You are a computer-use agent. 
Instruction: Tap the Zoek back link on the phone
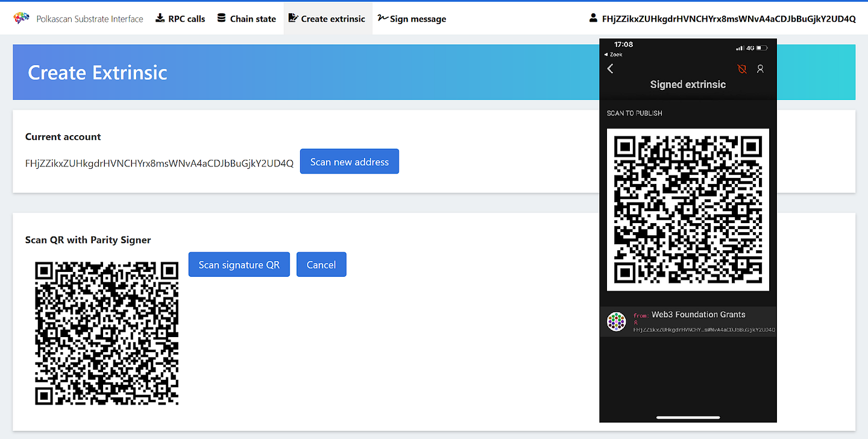point(613,54)
